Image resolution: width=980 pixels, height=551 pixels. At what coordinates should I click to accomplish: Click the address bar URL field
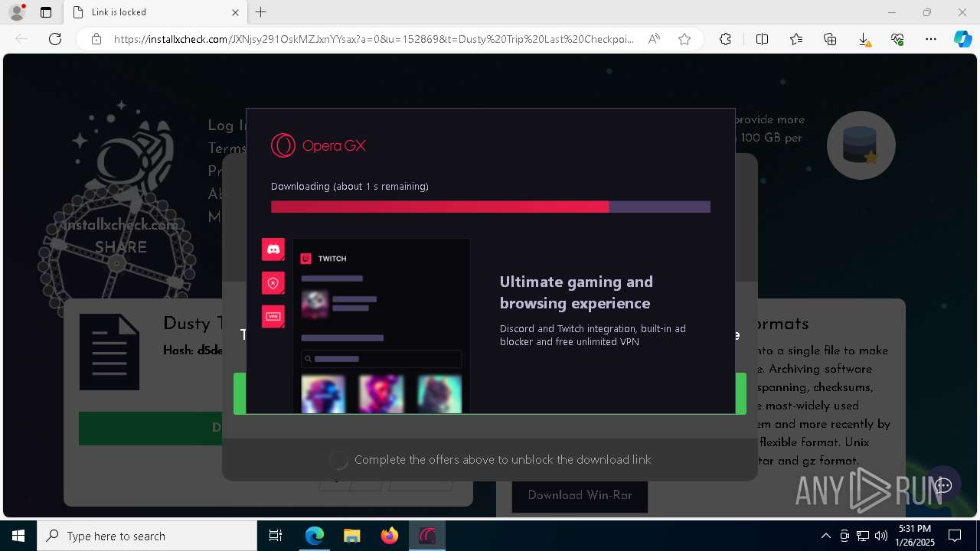[x=374, y=39]
